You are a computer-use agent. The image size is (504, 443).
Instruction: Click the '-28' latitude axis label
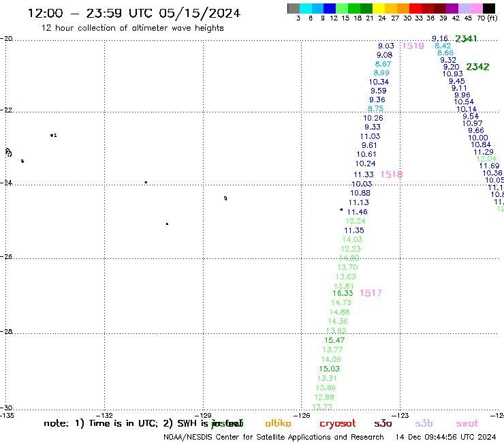pyautogui.click(x=6, y=331)
